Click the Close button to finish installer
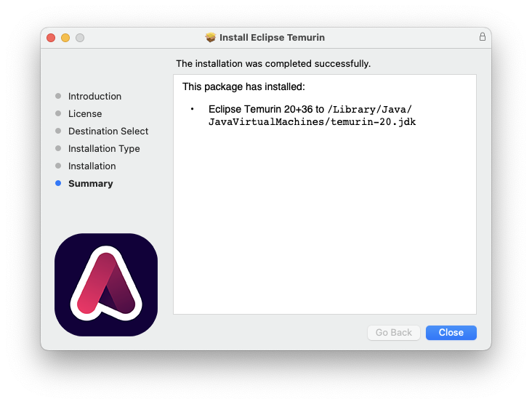This screenshot has height=404, width=532. 451,332
